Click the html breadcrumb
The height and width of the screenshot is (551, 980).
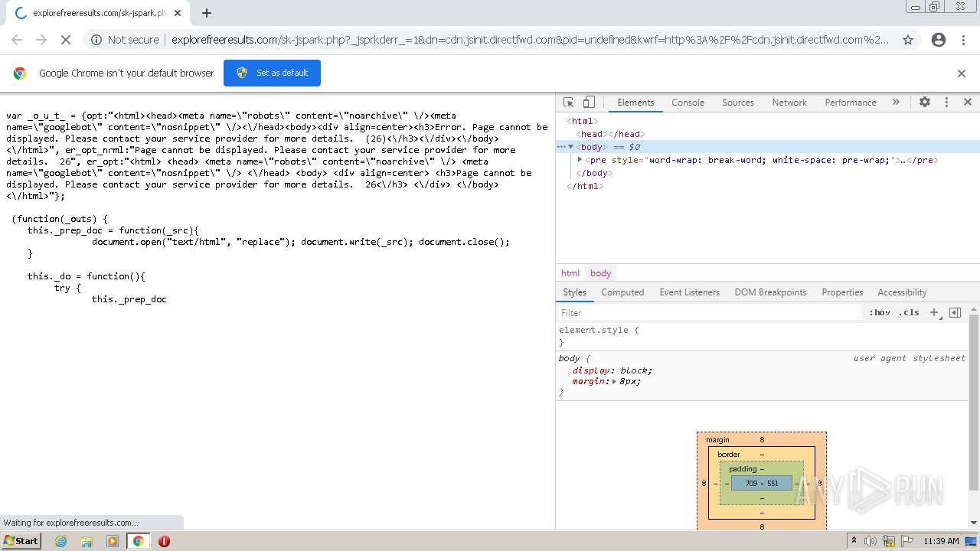tap(570, 273)
